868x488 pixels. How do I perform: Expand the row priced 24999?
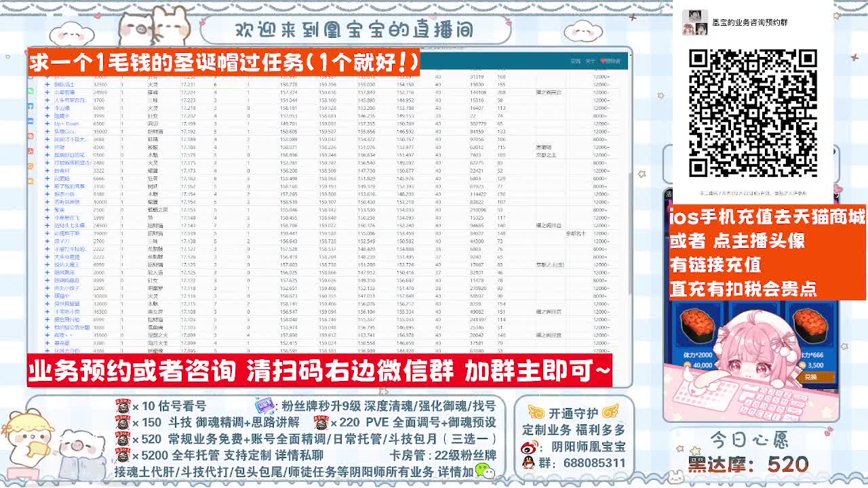(47, 92)
